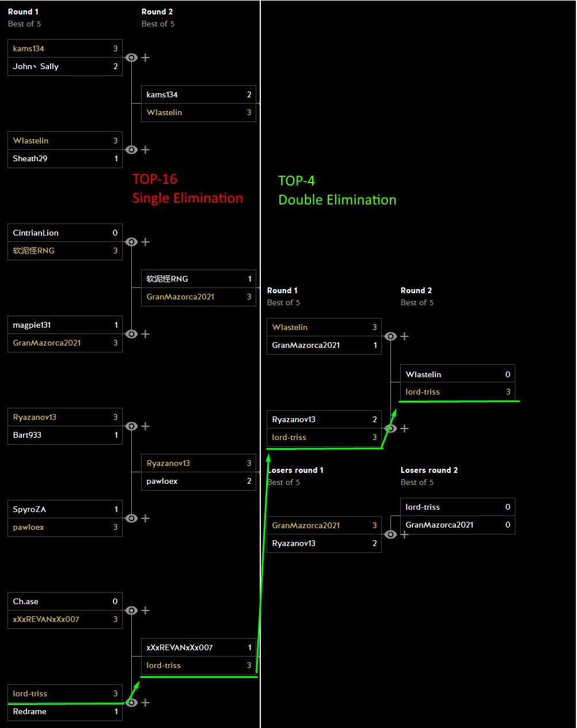The width and height of the screenshot is (577, 728).
Task: Expand plus sign beside kams134 vs John Sally
Action: tap(146, 58)
